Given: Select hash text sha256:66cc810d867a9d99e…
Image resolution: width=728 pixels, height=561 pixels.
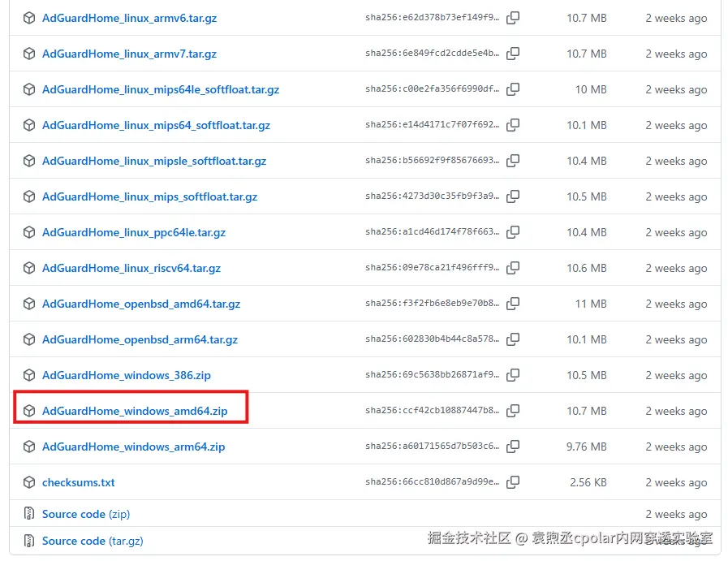Looking at the screenshot, I should [x=432, y=482].
